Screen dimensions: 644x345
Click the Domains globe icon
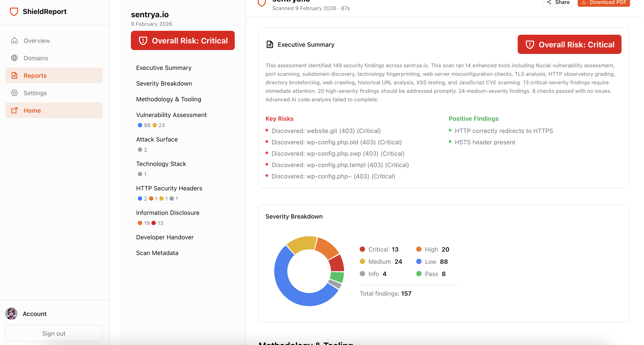click(x=14, y=58)
